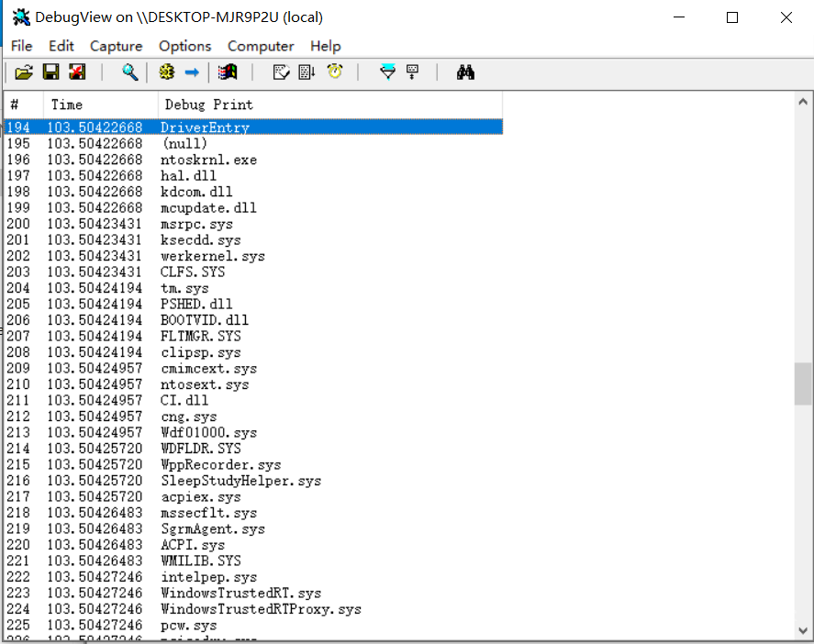This screenshot has height=644, width=814.
Task: Open Find with the binoculars icon
Action: pyautogui.click(x=465, y=72)
